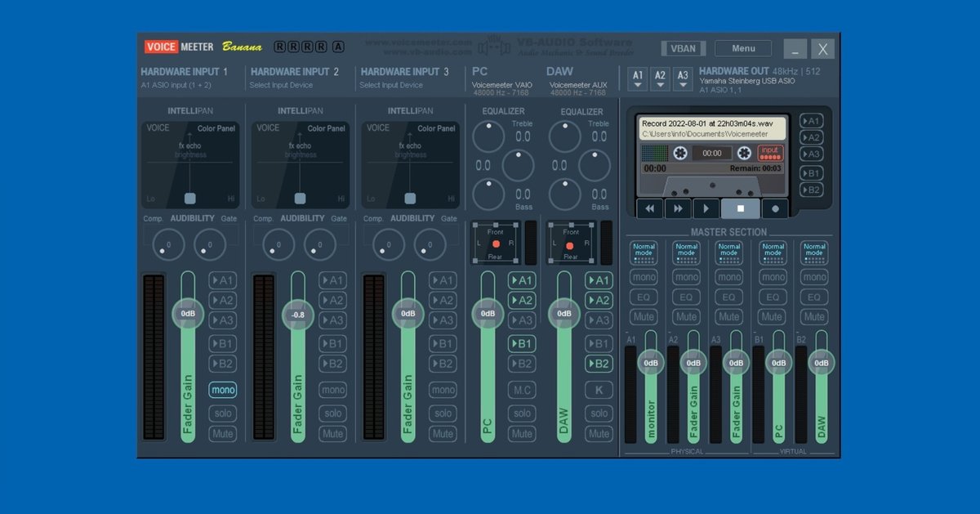Toggle M.C button on the PC strip
This screenshot has width=980, height=514.
point(521,391)
